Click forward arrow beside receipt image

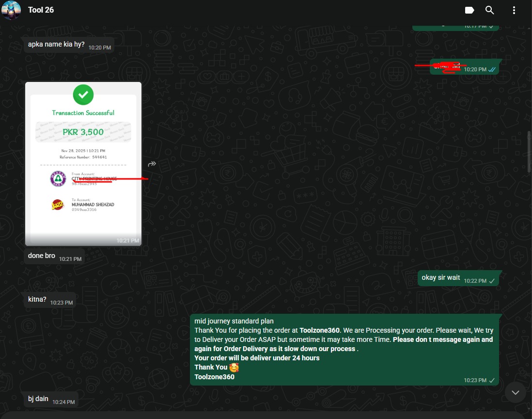152,164
